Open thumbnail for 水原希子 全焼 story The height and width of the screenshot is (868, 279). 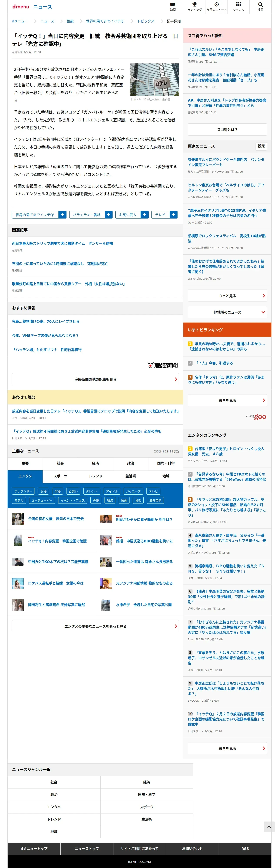click(x=106, y=605)
